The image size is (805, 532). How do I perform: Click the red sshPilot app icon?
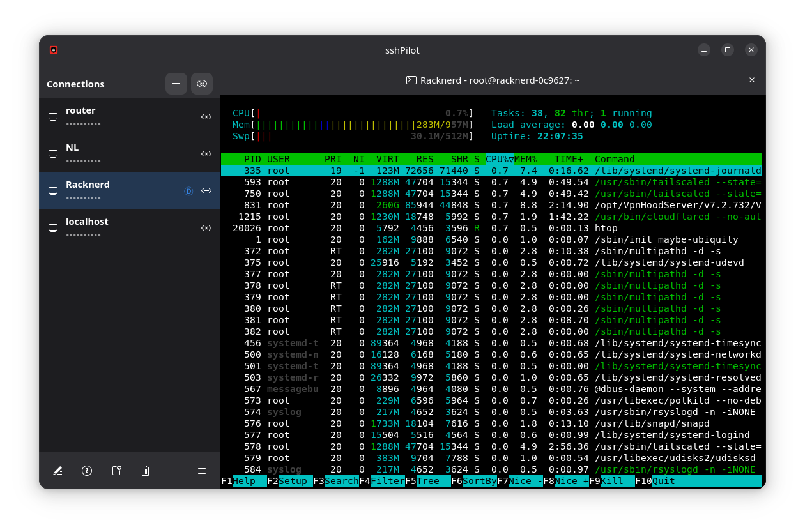tap(54, 50)
